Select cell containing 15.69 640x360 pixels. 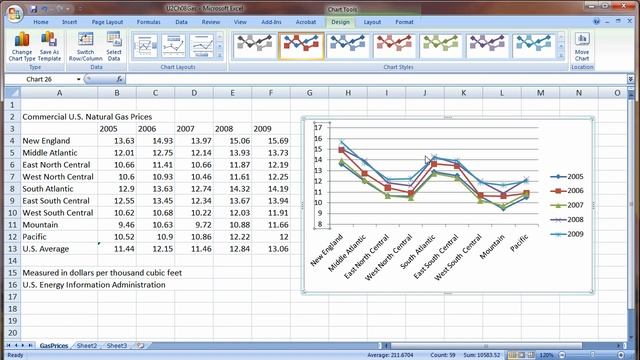pos(271,141)
